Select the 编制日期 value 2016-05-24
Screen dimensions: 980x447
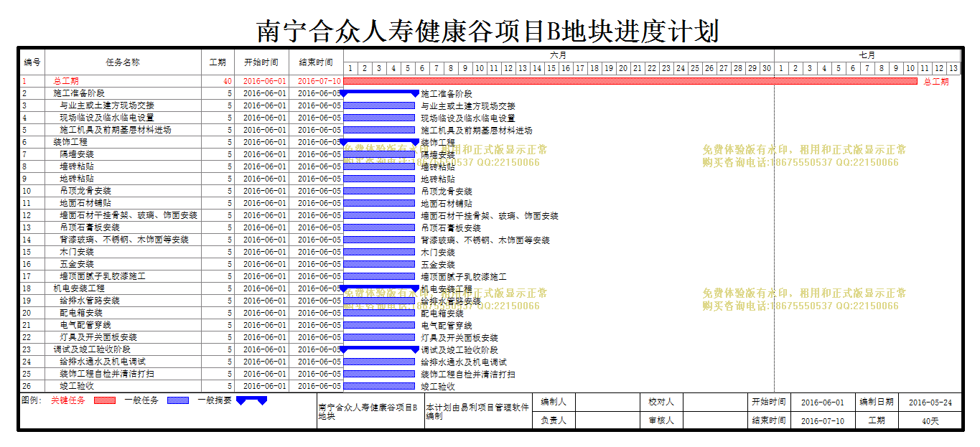[x=930, y=403]
